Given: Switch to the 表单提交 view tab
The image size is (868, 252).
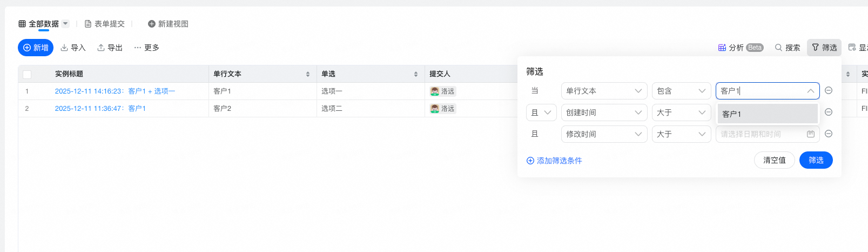Looking at the screenshot, I should pyautogui.click(x=105, y=24).
